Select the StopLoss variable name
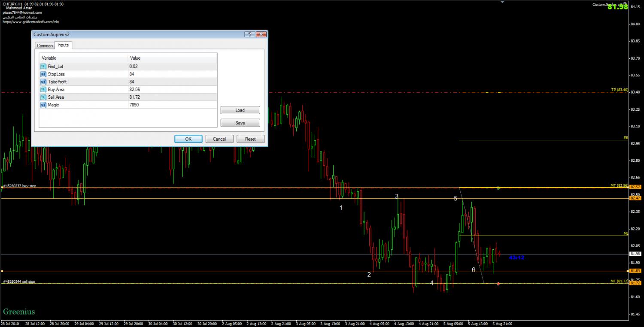Viewport: 644px width, 327px height. pyautogui.click(x=56, y=74)
